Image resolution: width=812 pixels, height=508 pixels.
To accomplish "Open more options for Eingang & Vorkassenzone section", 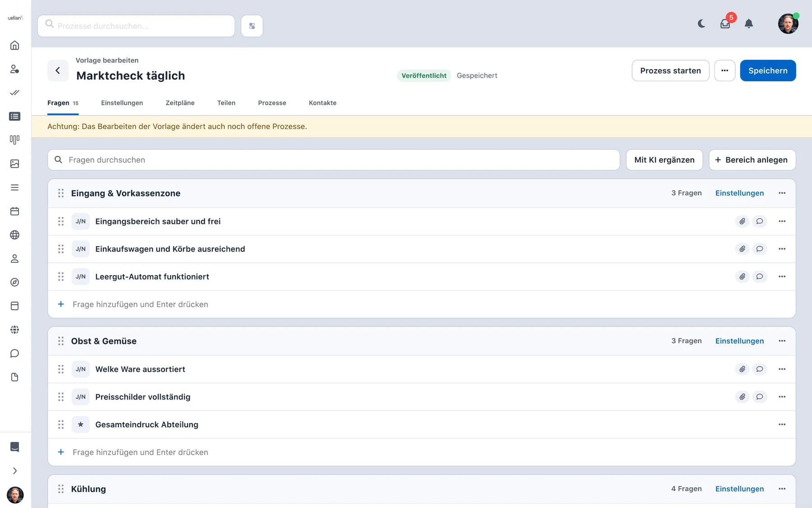I will tap(782, 193).
